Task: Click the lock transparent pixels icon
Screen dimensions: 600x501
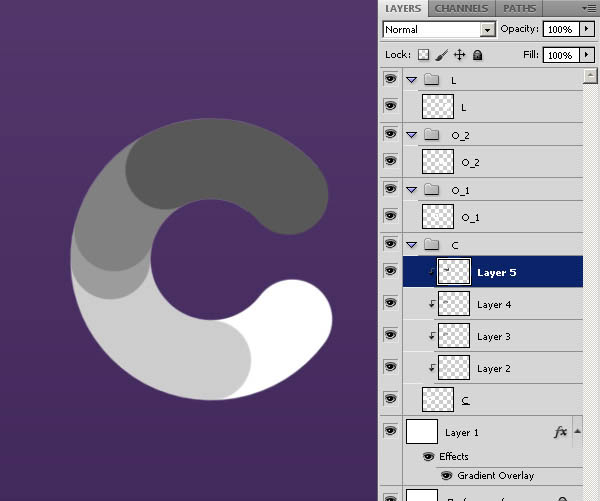Action: [423, 55]
